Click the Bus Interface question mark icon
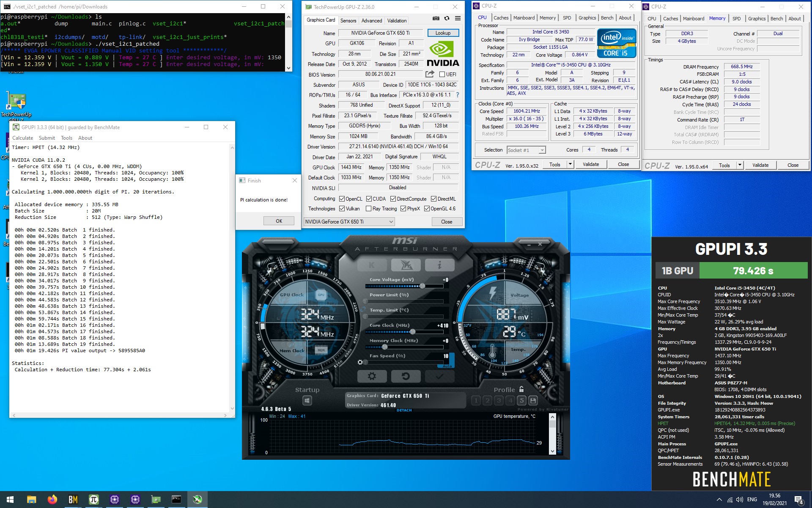812x508 pixels. pyautogui.click(x=458, y=95)
